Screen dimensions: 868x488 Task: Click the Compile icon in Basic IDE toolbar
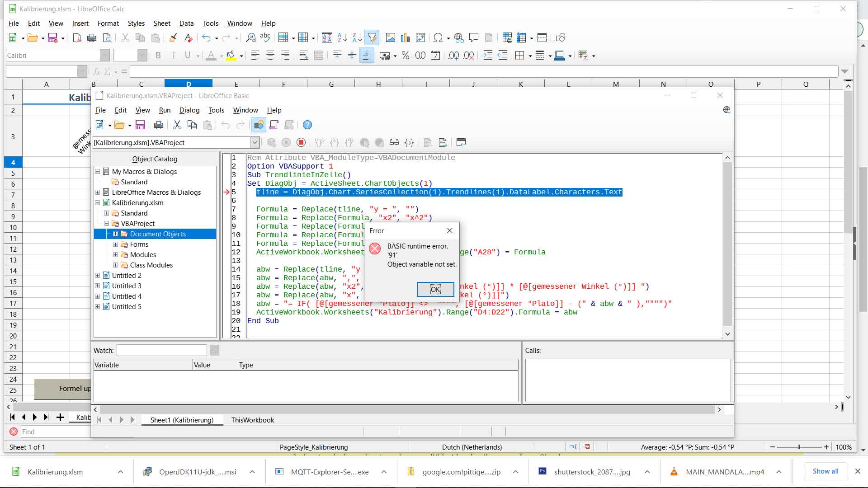point(271,143)
